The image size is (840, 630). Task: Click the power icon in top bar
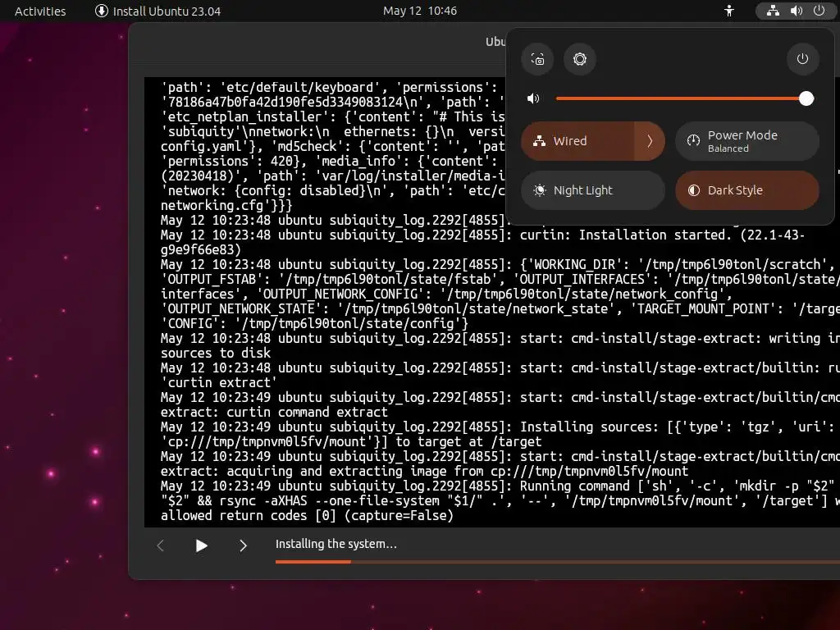[x=819, y=11]
